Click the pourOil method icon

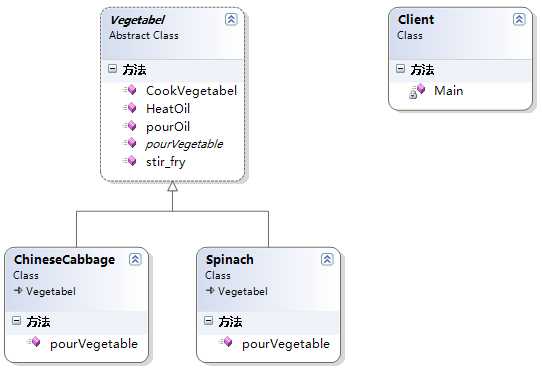tap(130, 126)
